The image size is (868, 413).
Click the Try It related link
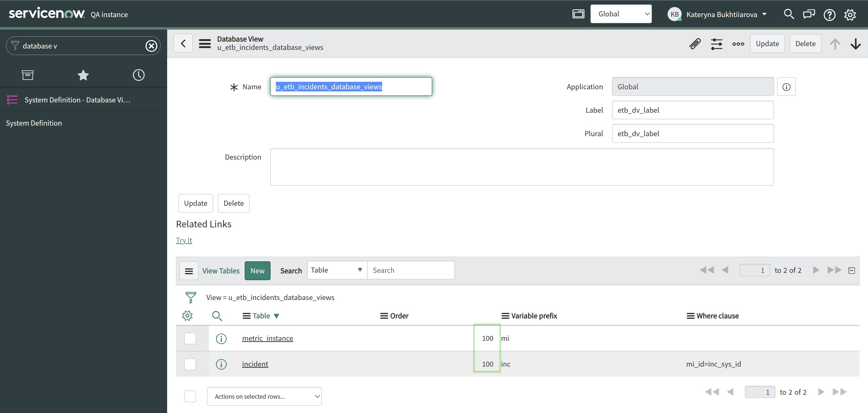click(x=184, y=240)
